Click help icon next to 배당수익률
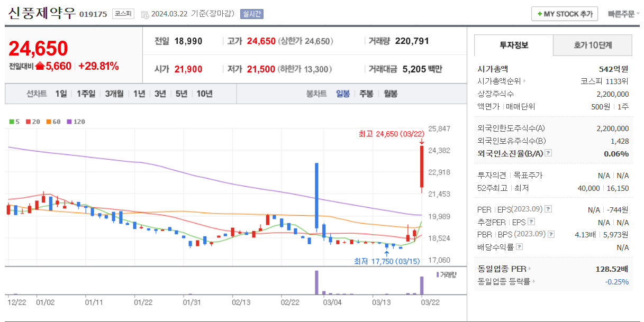 point(519,247)
